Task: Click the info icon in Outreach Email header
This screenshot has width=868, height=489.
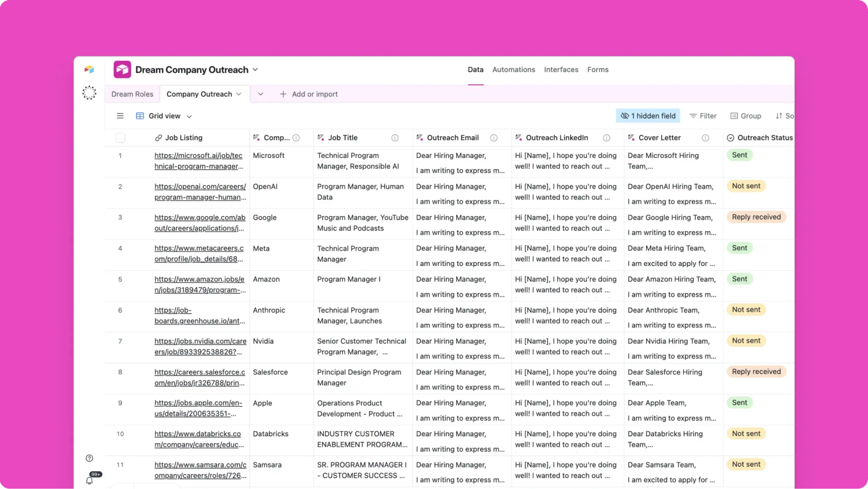Action: [x=494, y=138]
